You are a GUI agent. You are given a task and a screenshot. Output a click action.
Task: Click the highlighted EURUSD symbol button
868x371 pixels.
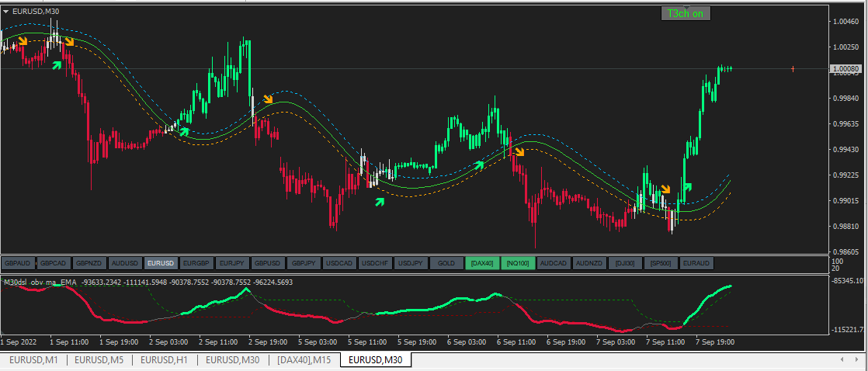coord(161,263)
